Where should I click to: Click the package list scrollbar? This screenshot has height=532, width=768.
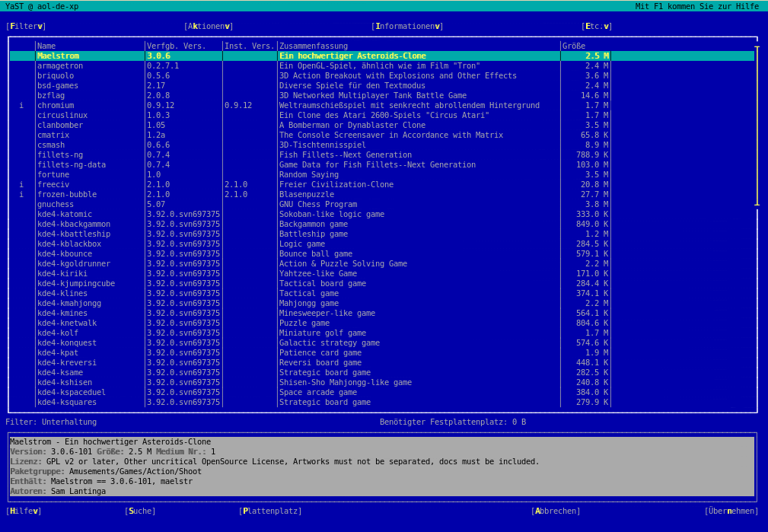(x=757, y=126)
